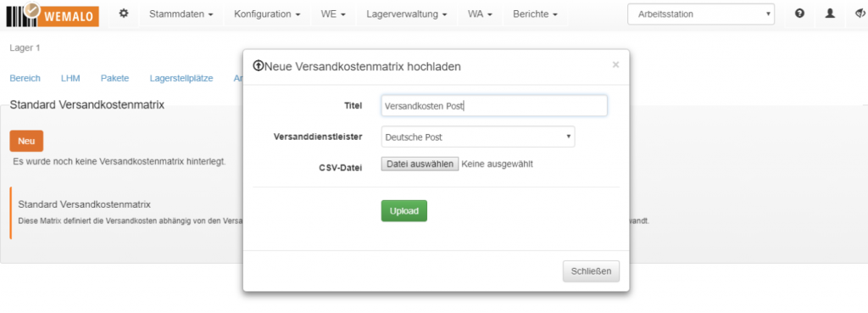
Task: Click into the Titel input field
Action: (x=494, y=106)
